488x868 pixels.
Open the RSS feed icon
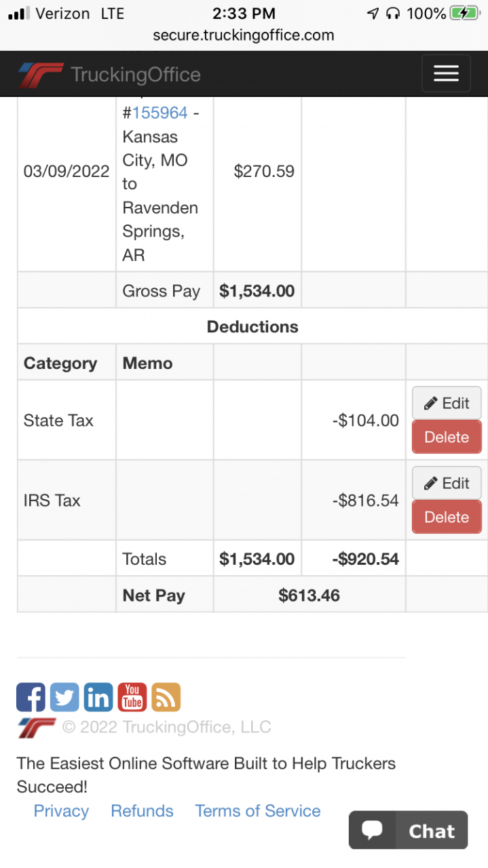pos(166,697)
